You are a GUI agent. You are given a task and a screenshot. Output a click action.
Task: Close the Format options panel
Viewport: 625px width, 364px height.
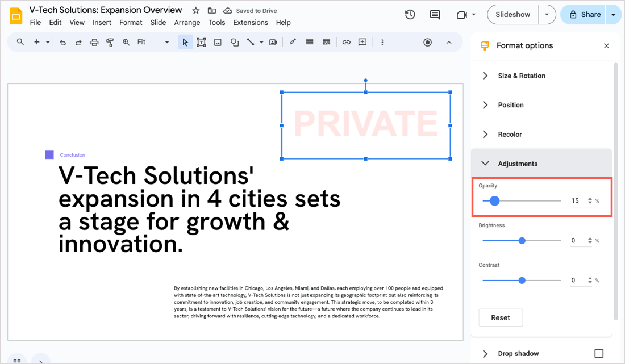606,46
